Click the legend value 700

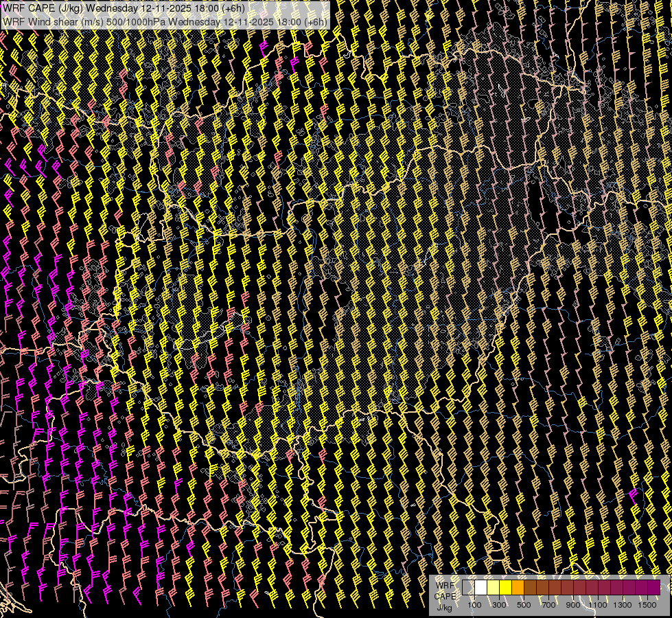[x=548, y=605]
